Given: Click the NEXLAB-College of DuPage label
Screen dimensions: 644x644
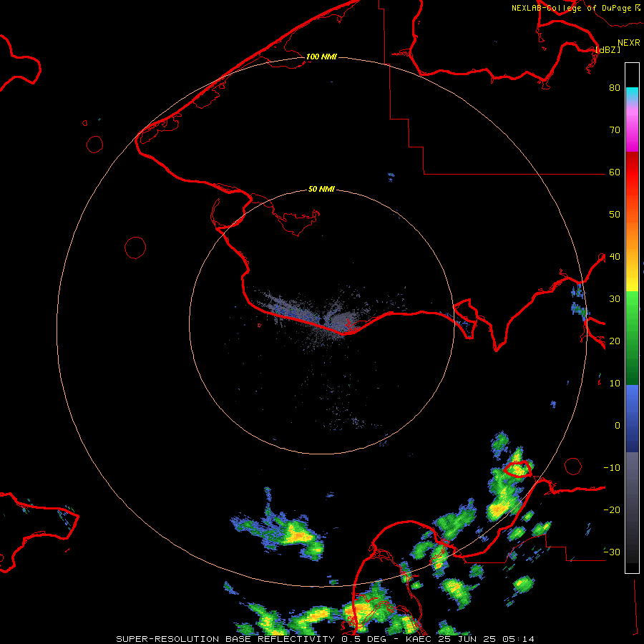Looking at the screenshot, I should [x=575, y=8].
